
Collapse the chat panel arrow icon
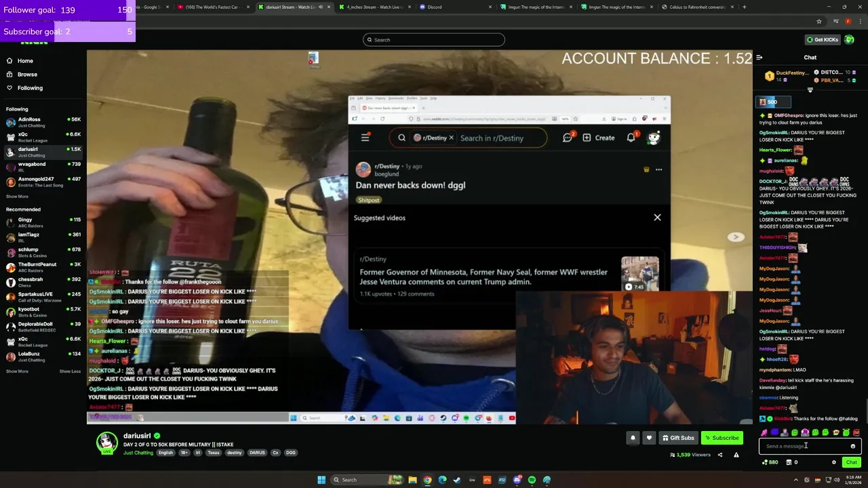(x=759, y=58)
